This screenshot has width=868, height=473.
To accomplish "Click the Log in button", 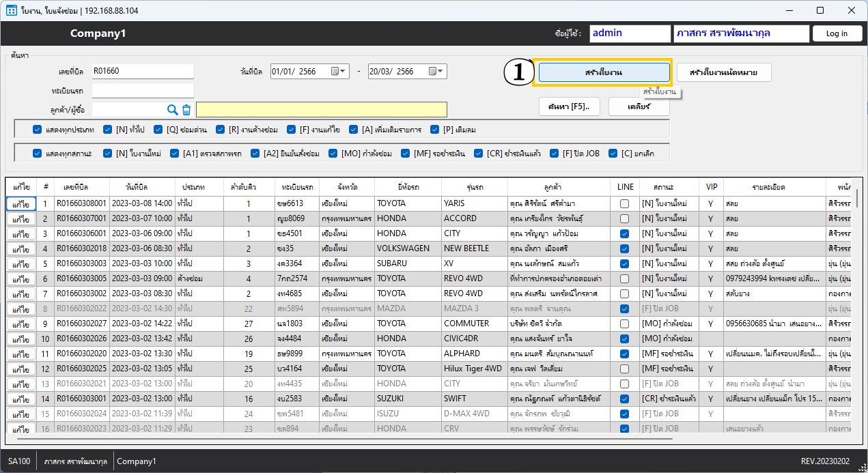I will coord(837,33).
